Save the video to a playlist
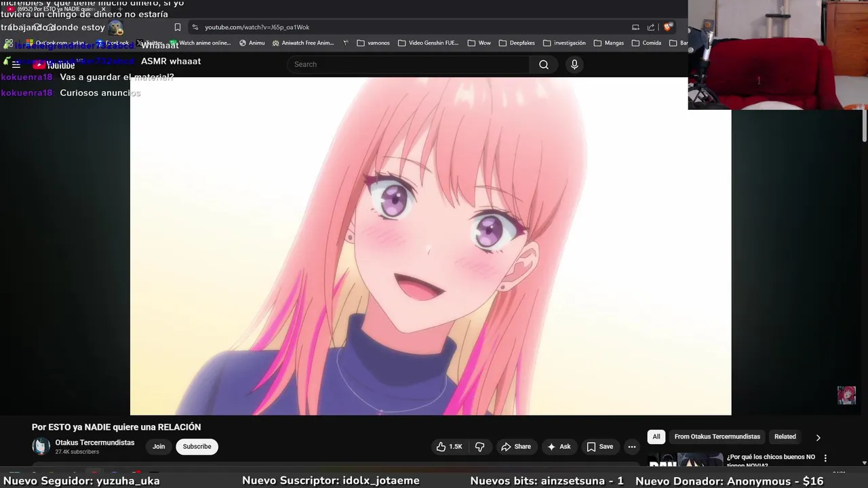The height and width of the screenshot is (488, 868). 600,447
